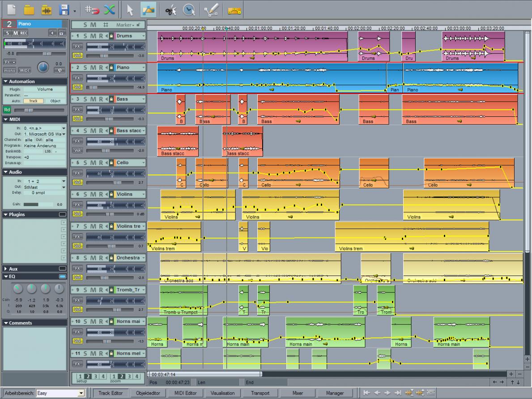Click the Vol button on Violins track
Screen dimensions: 532x399
pyautogui.click(x=77, y=214)
